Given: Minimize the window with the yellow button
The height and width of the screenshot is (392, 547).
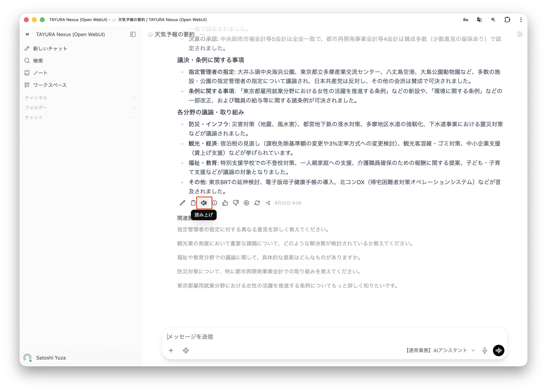Looking at the screenshot, I should [34, 20].
